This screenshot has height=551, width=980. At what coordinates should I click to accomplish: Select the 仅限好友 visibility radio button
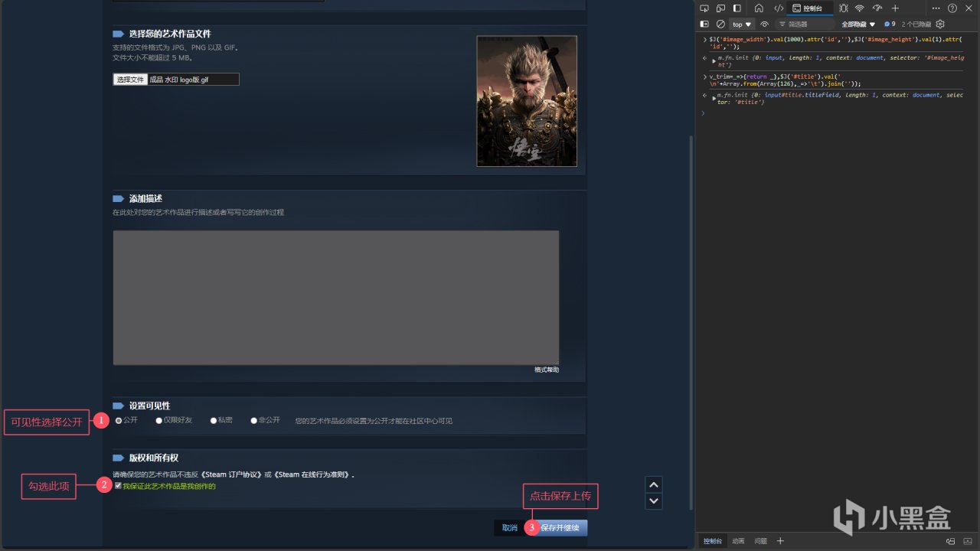pos(158,420)
